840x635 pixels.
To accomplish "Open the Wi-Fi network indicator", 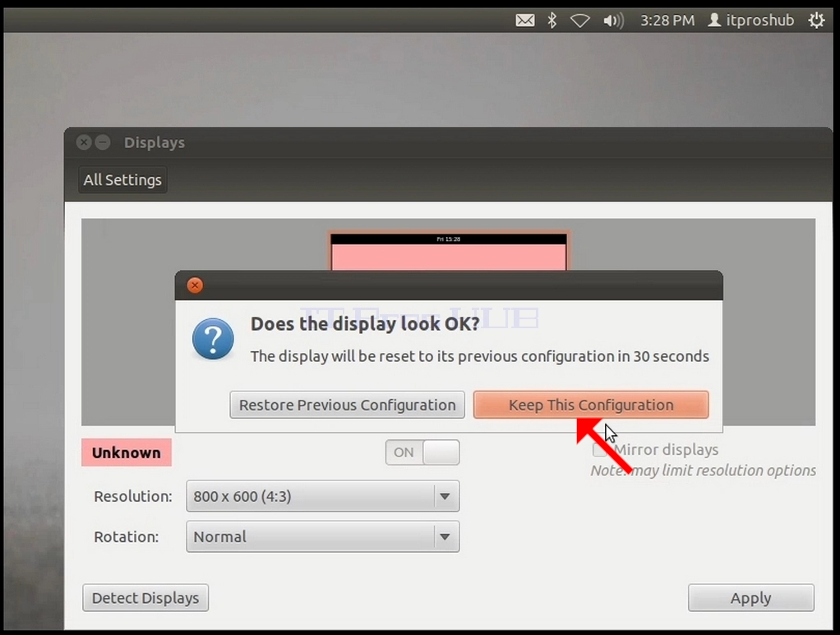I will (x=579, y=21).
